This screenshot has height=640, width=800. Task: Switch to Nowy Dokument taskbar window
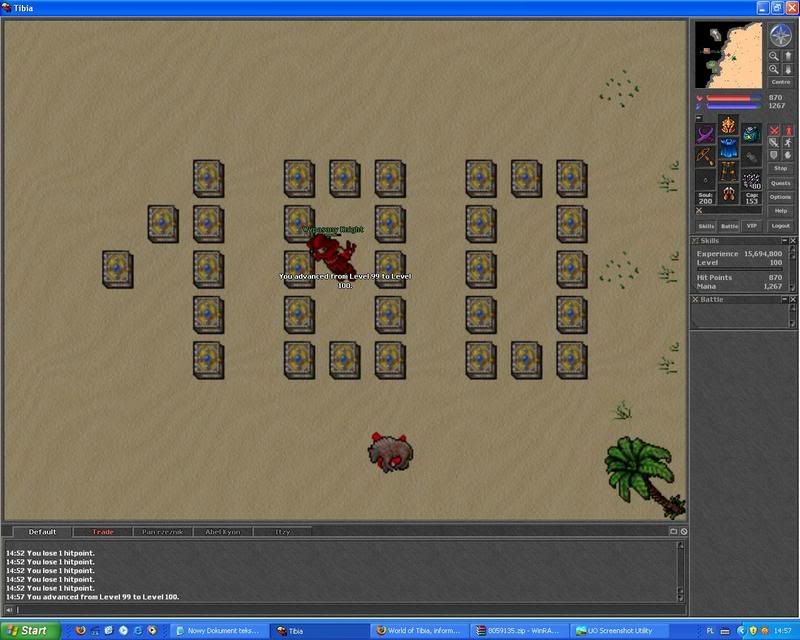218,631
